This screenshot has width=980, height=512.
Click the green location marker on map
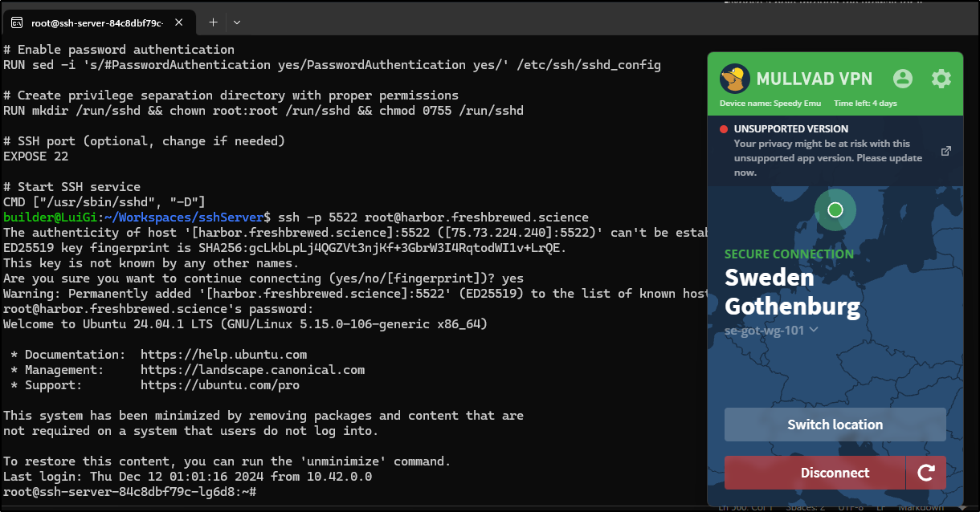click(835, 210)
